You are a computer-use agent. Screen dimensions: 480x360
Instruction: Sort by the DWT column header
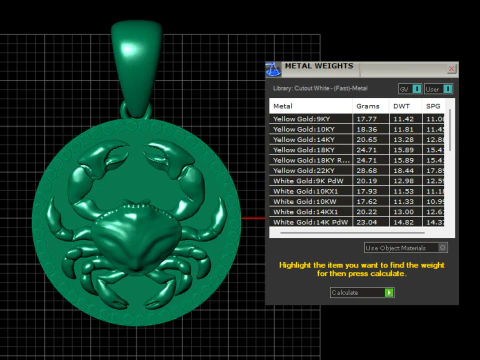405,106
